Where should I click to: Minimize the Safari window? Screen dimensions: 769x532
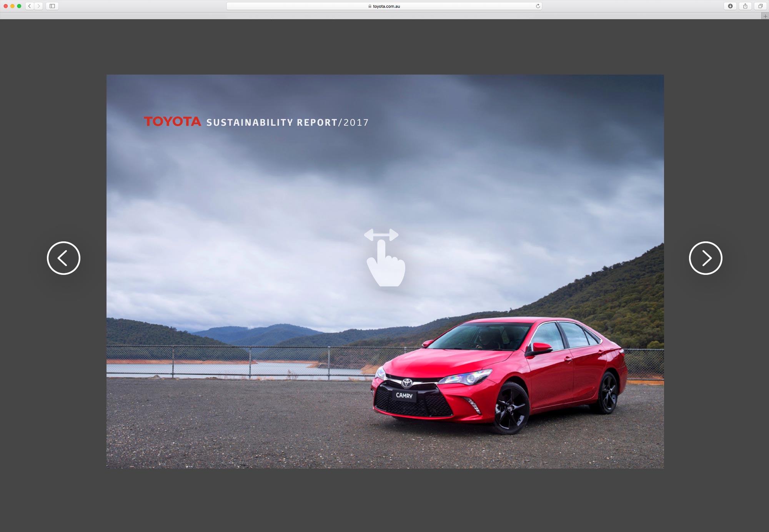point(12,6)
